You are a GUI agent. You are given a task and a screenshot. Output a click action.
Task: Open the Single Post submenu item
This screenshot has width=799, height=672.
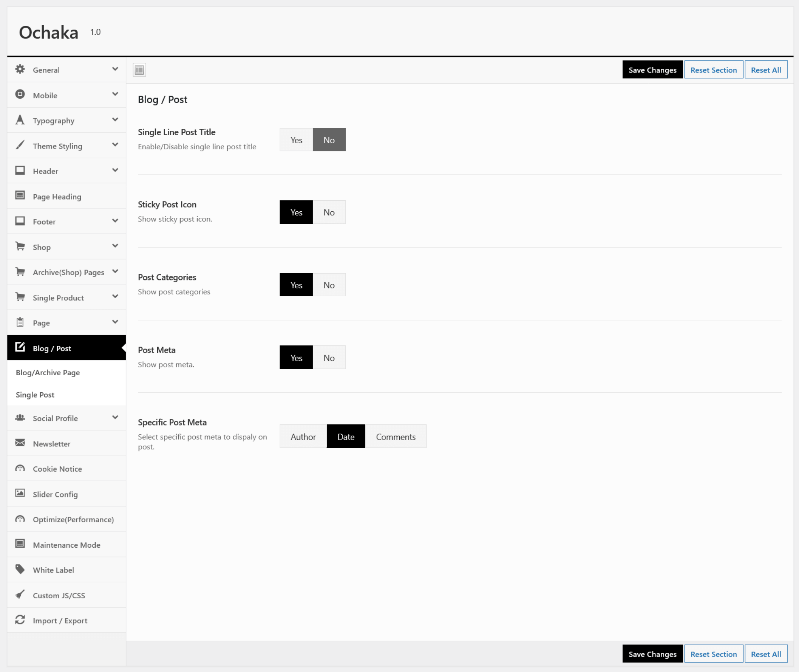(x=35, y=395)
